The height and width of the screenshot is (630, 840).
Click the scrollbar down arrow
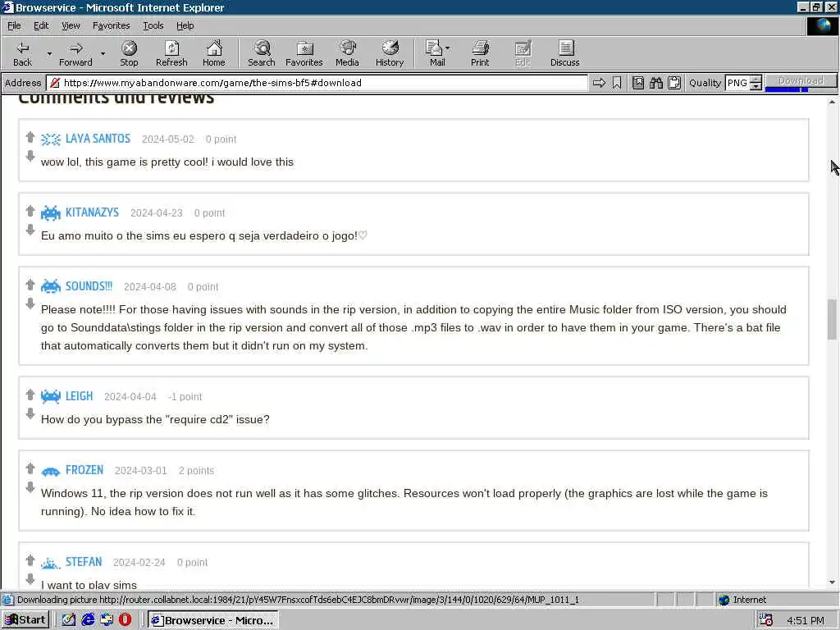tap(832, 582)
